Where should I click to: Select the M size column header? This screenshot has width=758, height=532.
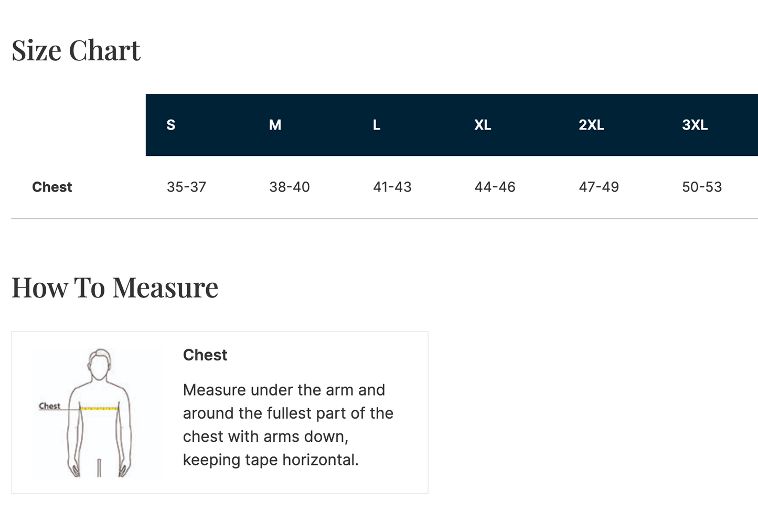(x=275, y=125)
